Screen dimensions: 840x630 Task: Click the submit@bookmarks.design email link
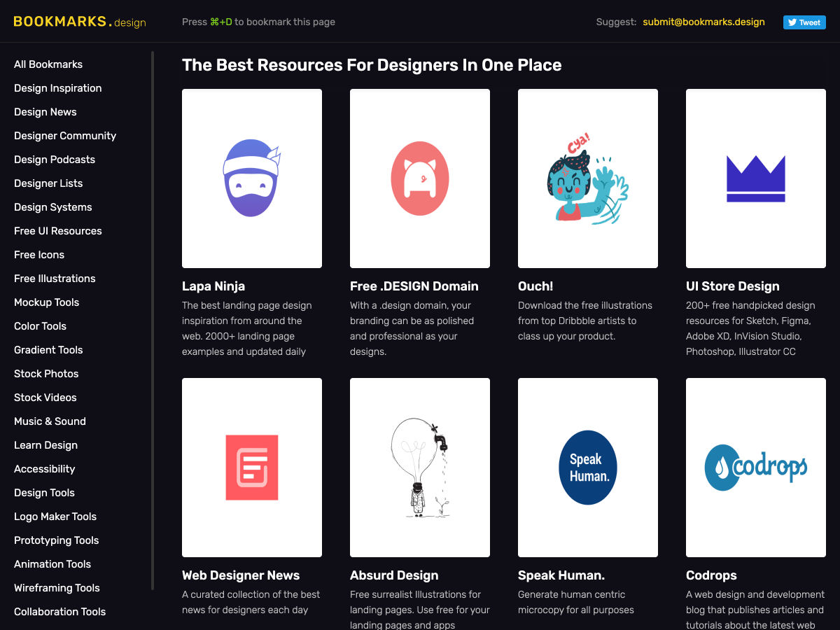703,22
